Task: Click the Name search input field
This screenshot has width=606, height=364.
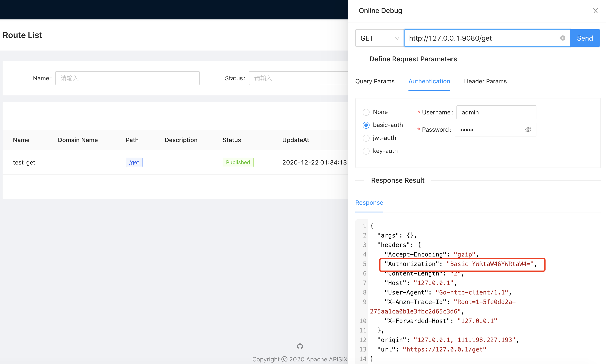Action: coord(127,78)
